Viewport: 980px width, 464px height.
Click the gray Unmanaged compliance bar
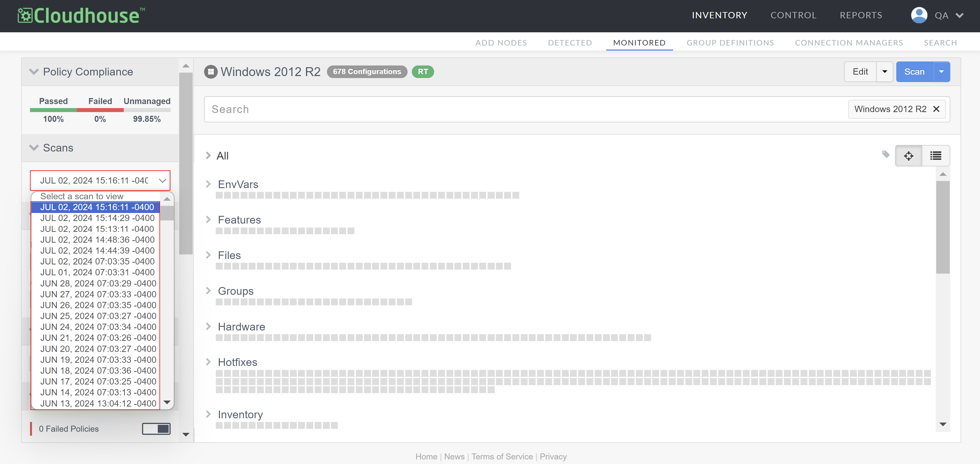tap(147, 110)
